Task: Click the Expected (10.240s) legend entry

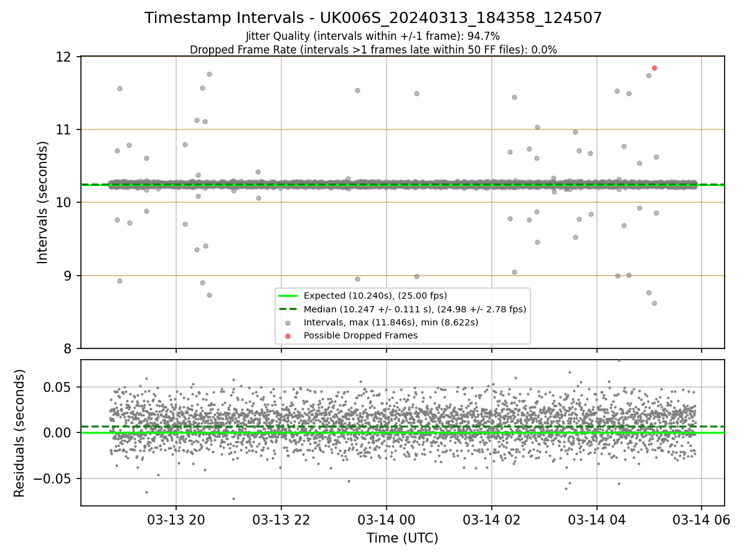Action: (x=375, y=296)
